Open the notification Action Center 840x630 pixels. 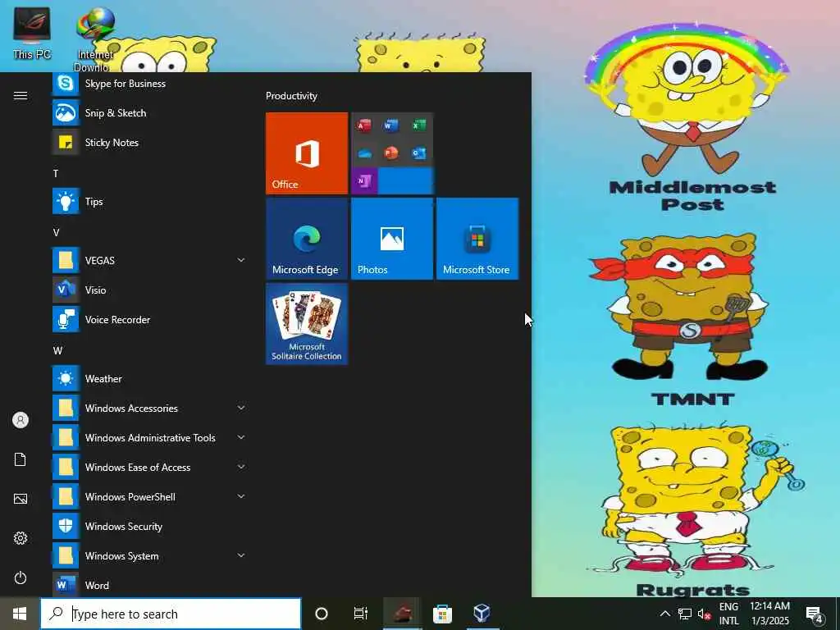coord(815,614)
